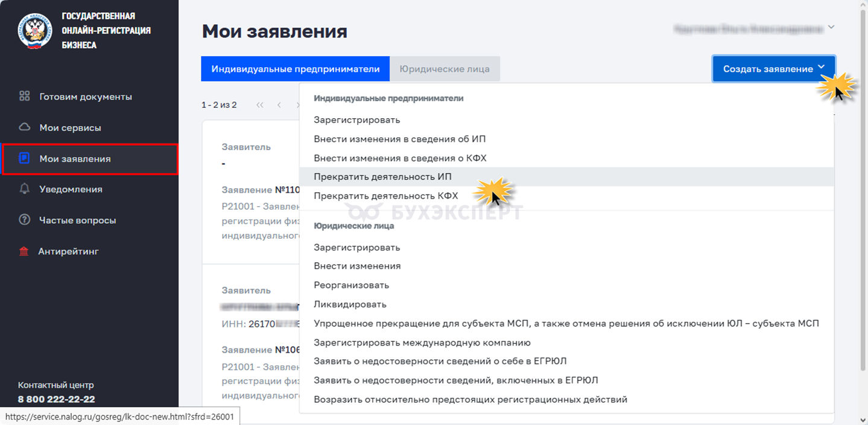Click the Мои заявления page heading
868x425 pixels.
point(274,31)
